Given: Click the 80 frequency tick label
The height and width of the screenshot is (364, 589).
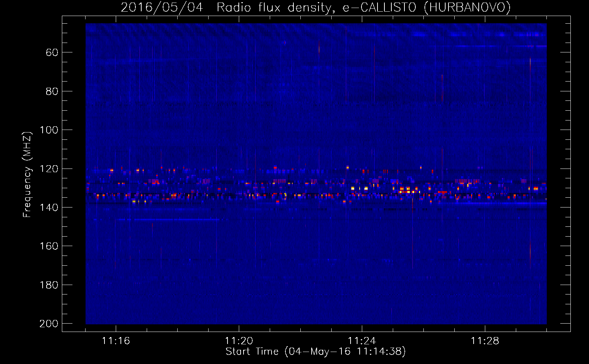Looking at the screenshot, I should tap(52, 91).
